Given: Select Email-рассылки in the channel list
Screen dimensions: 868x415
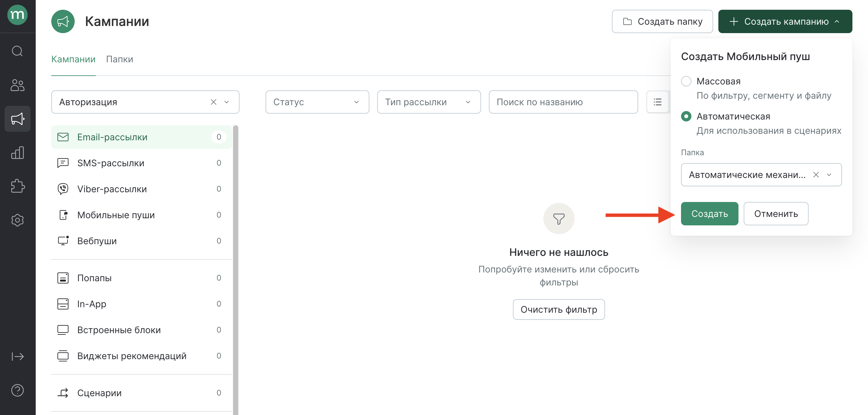Looking at the screenshot, I should coord(141,137).
